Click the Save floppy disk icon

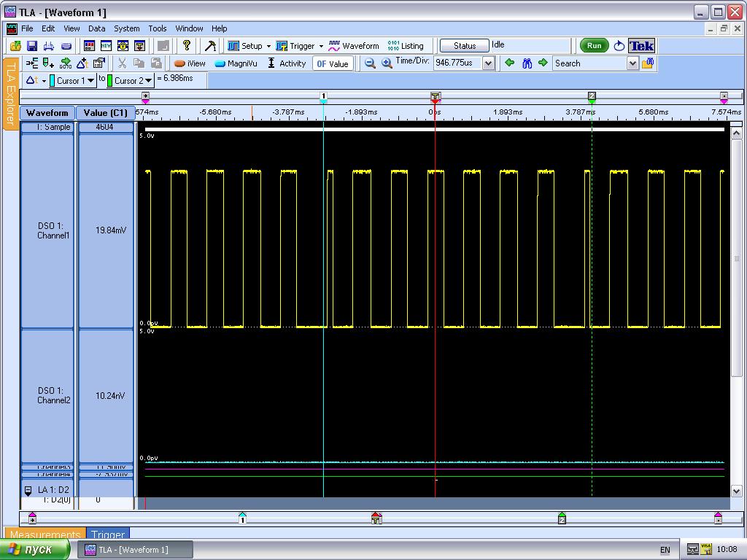[x=32, y=46]
